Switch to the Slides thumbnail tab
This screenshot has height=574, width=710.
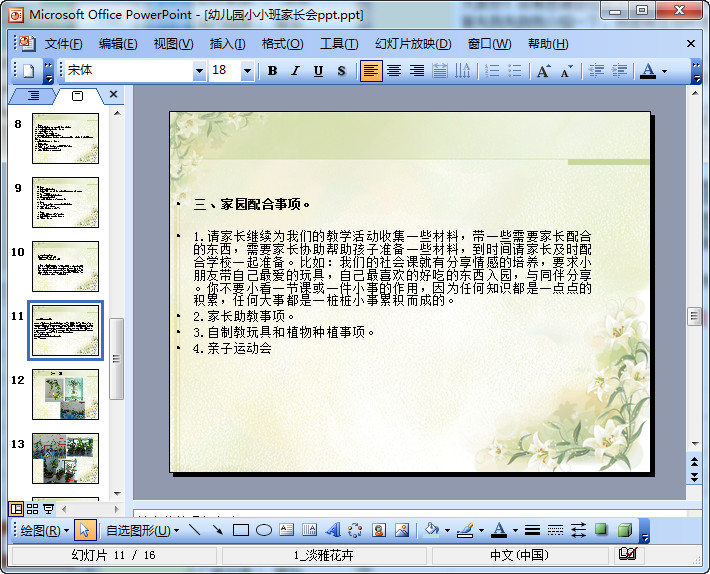(77, 96)
